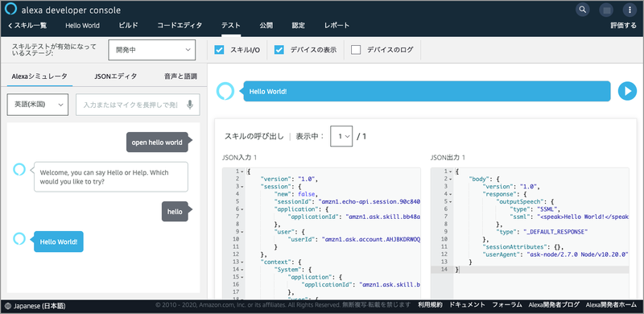Viewport: 644px width, 314px height.
Task: Click the microphone icon in utterance field
Action: 190,105
